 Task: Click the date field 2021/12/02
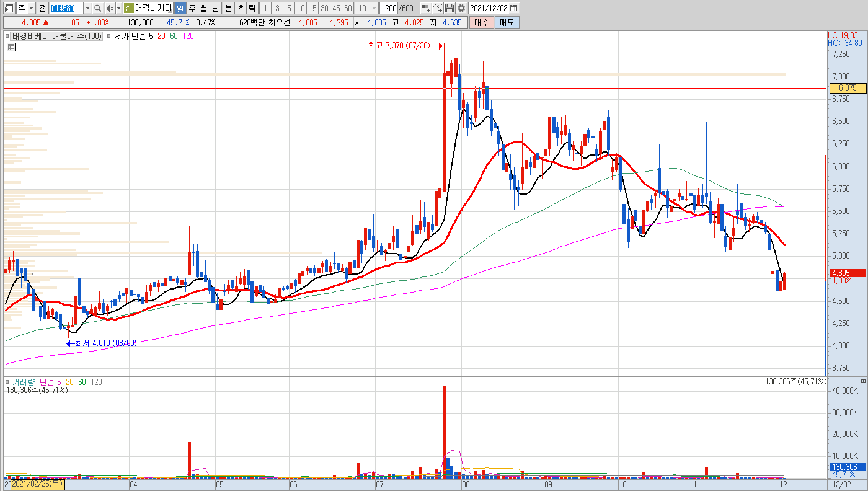click(x=489, y=8)
